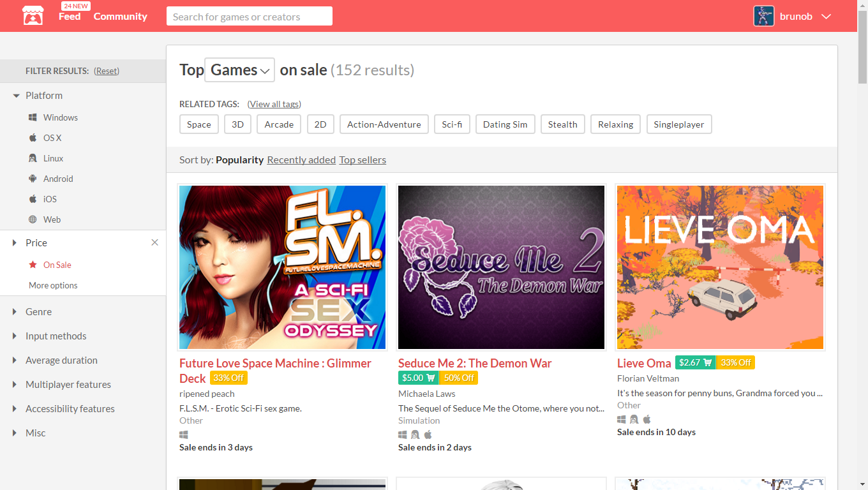Toggle the On Sale price filter
Screen dimensions: 868x490
57,265
